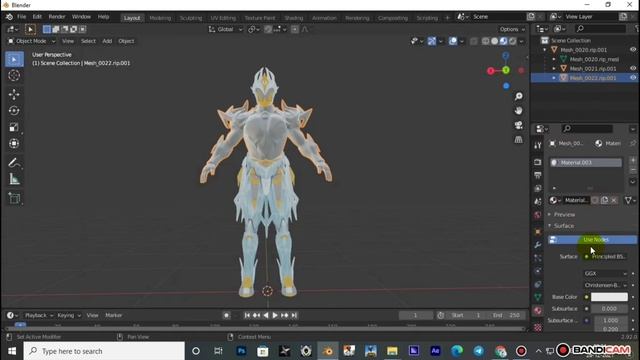The image size is (640, 360).
Task: Click the taskbar search box
Action: click(104, 351)
